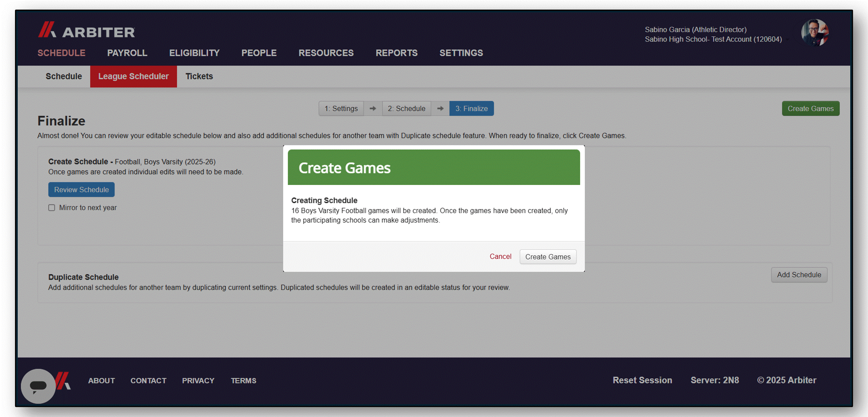Image resolution: width=868 pixels, height=417 pixels.
Task: Enable the Mirror to next year checkbox
Action: click(x=52, y=207)
